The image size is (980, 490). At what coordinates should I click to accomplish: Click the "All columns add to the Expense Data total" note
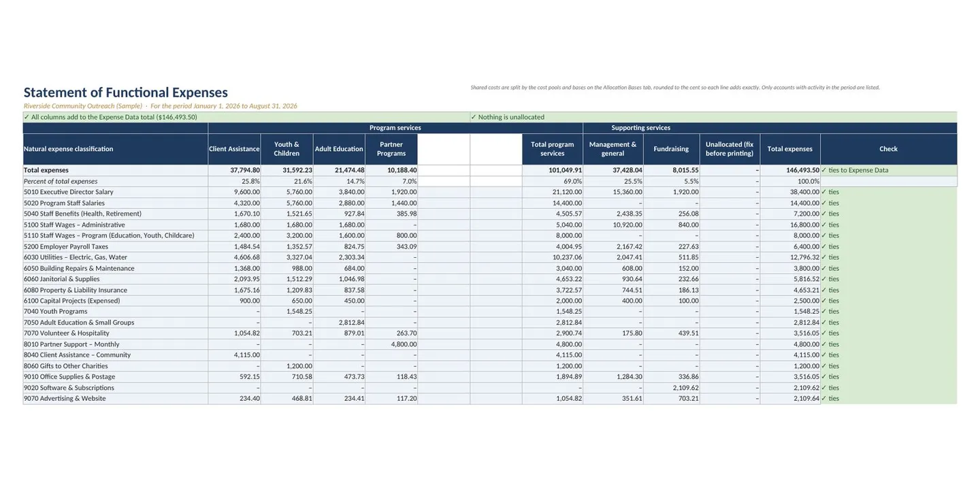point(110,117)
